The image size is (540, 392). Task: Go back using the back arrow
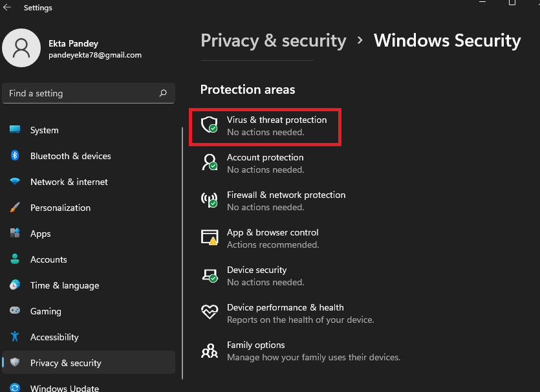(7, 8)
